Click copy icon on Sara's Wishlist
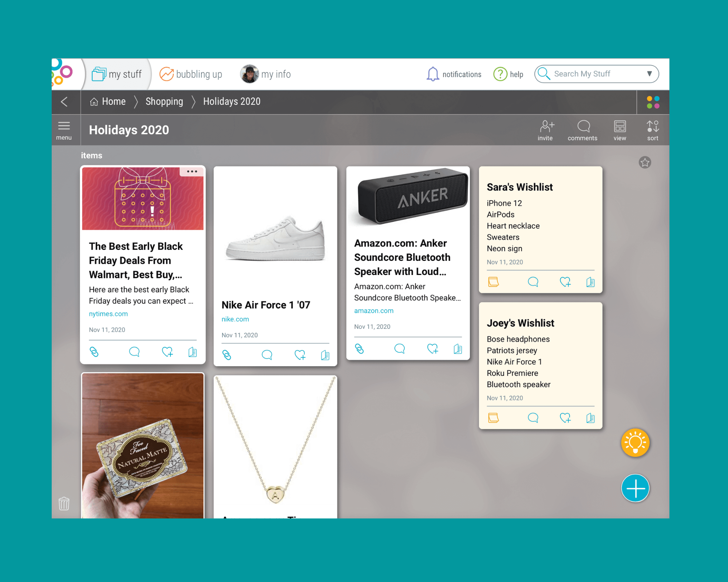 point(590,282)
